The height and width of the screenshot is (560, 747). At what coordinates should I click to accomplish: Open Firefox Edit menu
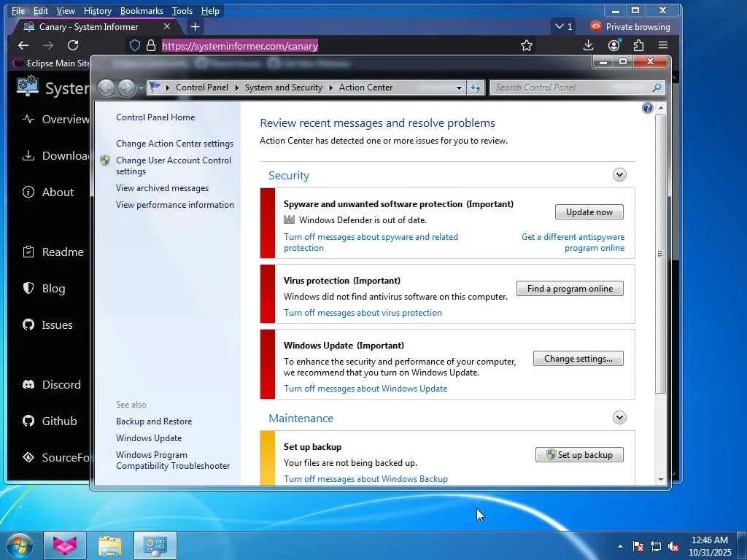coord(41,10)
